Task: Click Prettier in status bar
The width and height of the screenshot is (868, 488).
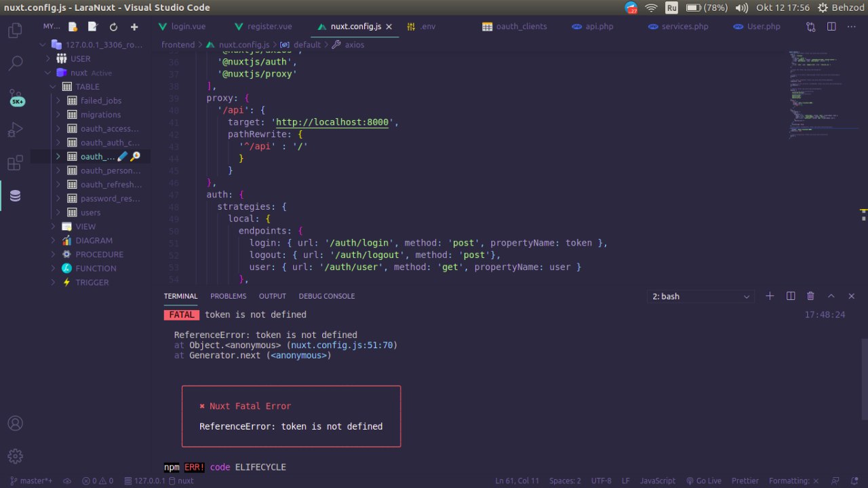Action: pos(745,481)
